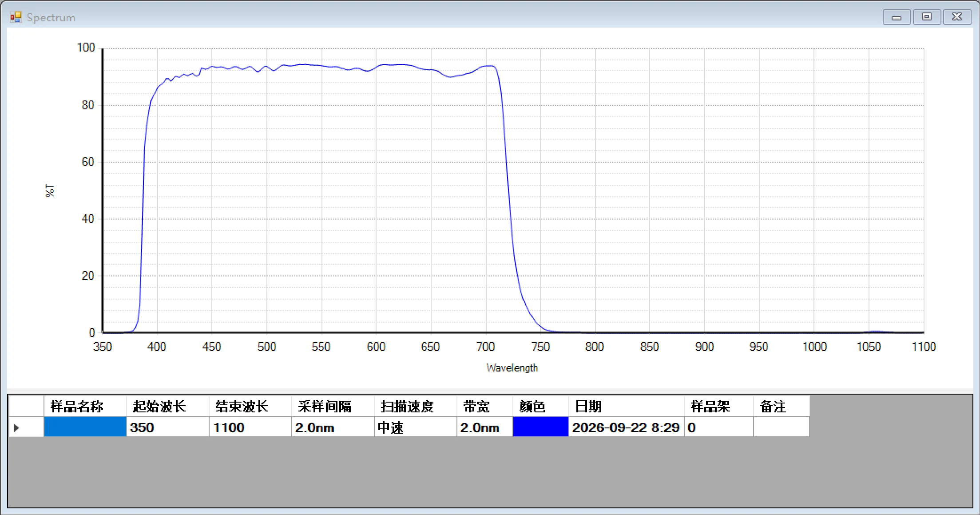
Task: Click the 100 label on %T axis
Action: [x=86, y=48]
